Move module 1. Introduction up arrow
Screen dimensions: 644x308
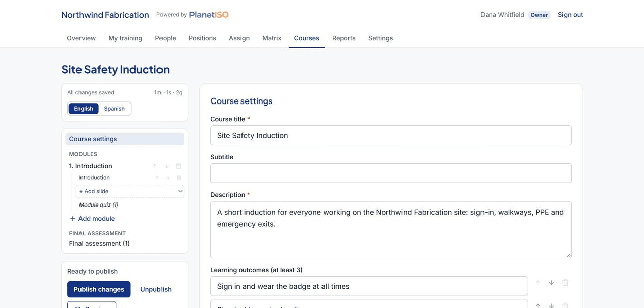coord(155,166)
